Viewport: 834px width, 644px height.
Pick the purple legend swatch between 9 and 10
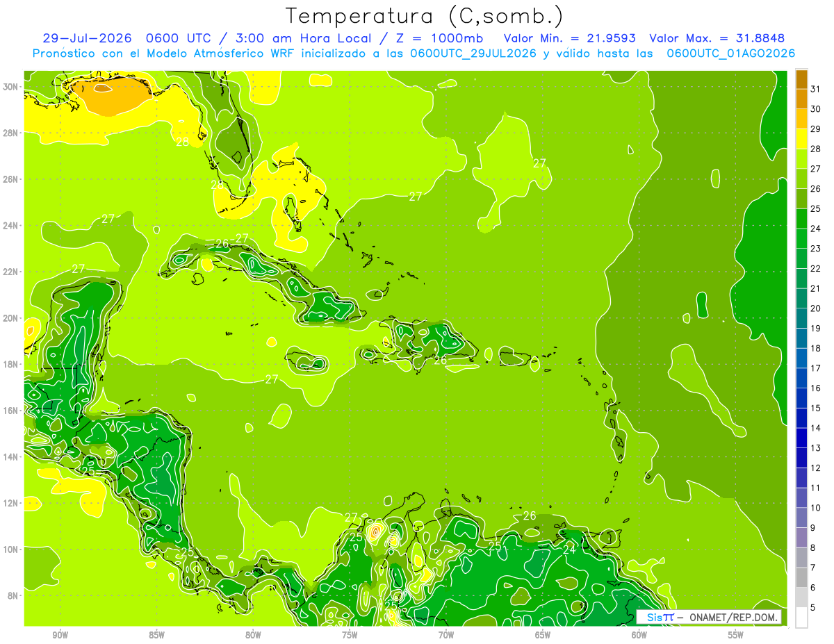pos(801,518)
